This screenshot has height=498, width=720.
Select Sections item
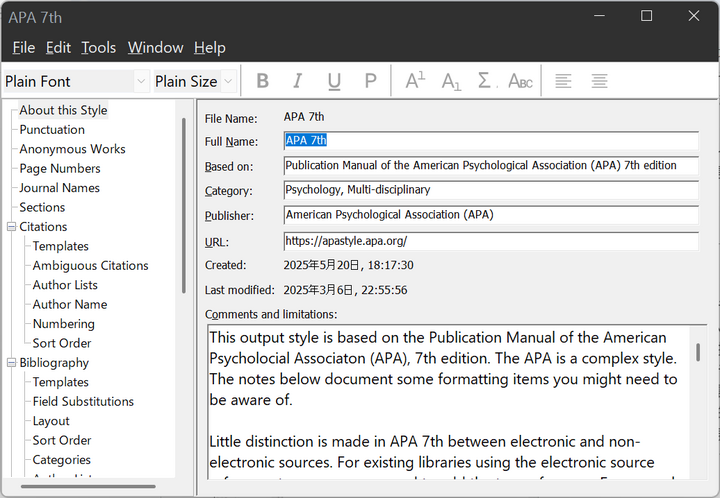tap(42, 207)
